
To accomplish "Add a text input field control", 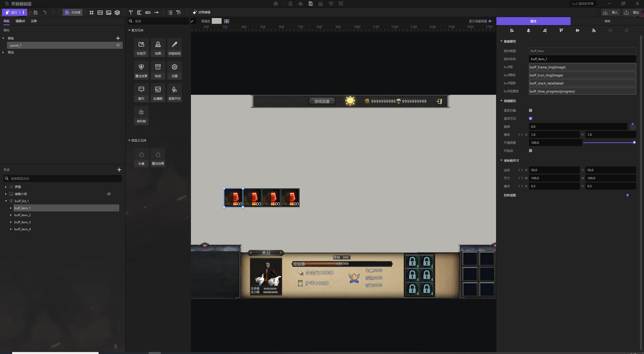I will click(139, 12).
